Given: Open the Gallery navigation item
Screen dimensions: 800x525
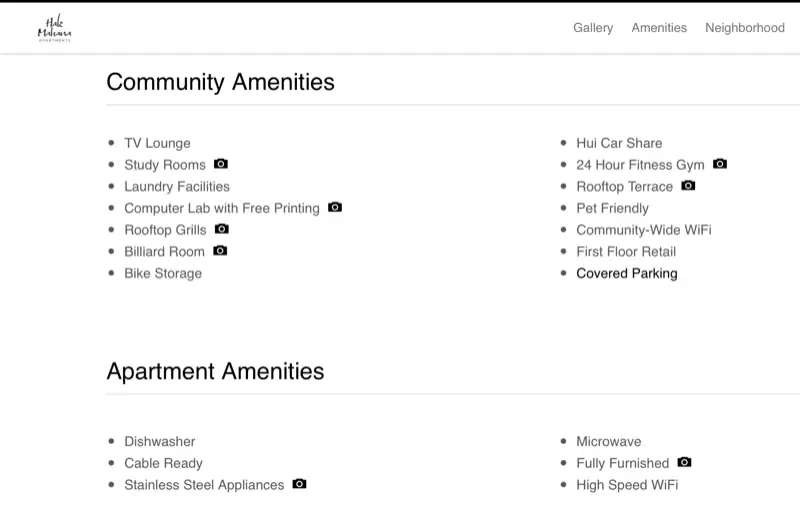Looking at the screenshot, I should (593, 28).
